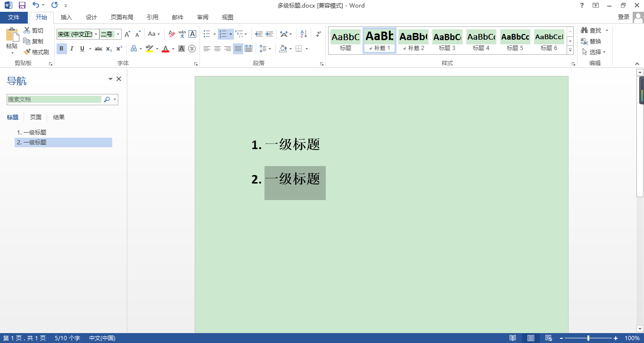The width and height of the screenshot is (644, 343).
Task: Click zoom out minus icon
Action: click(561, 338)
